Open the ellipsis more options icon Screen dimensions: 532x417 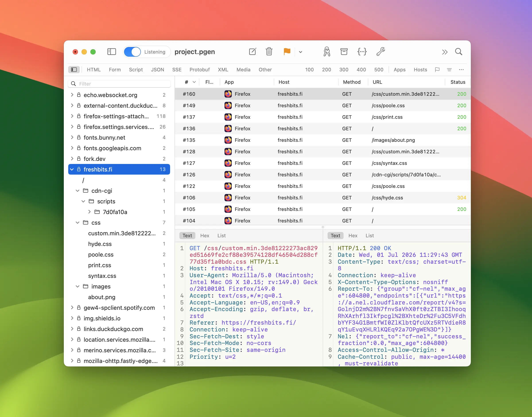[461, 70]
